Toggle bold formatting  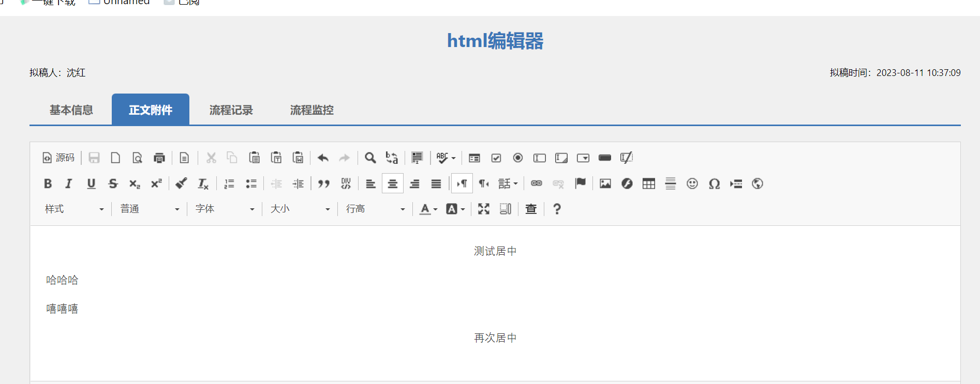[x=48, y=183]
